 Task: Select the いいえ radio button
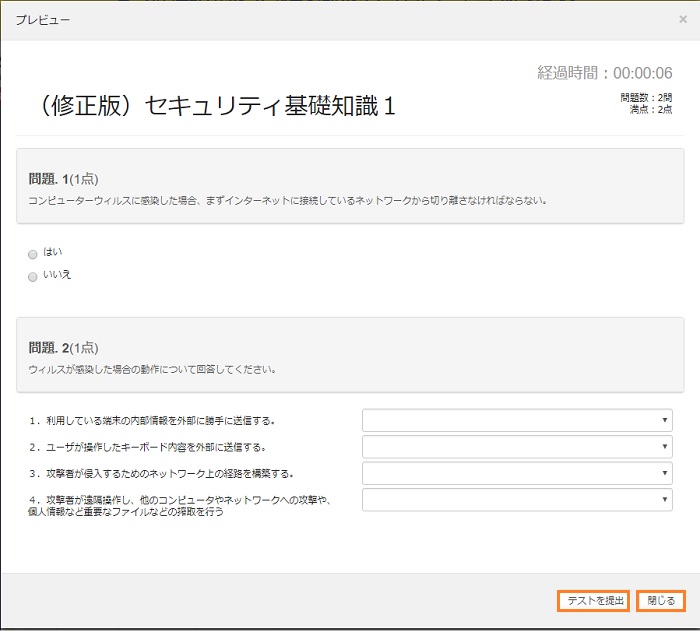[x=33, y=276]
